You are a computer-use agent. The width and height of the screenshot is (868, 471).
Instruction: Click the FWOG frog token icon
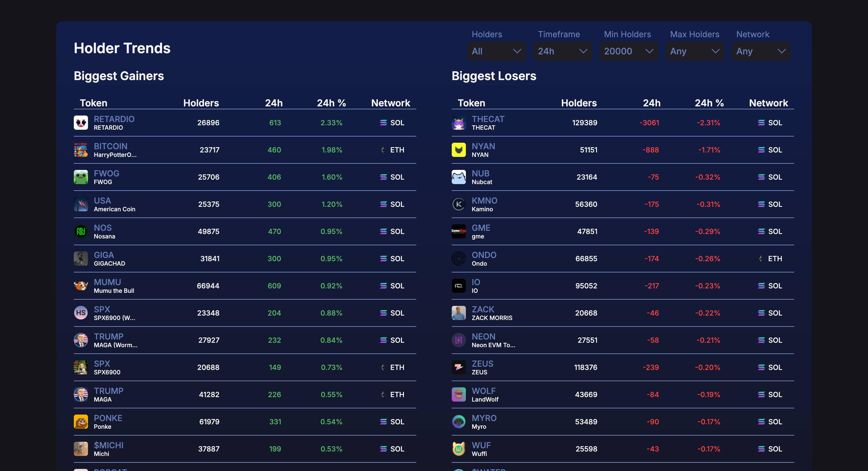coord(81,177)
